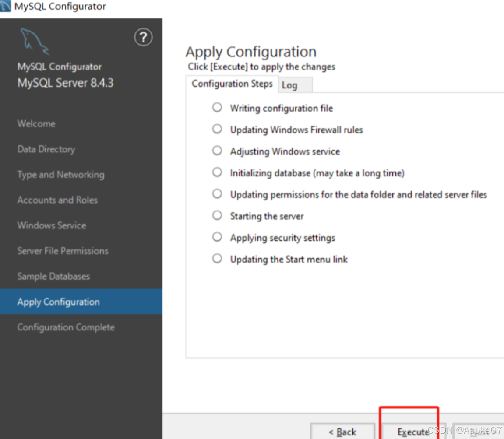
Task: Select Accounts and Roles in sidebar
Action: click(x=57, y=200)
